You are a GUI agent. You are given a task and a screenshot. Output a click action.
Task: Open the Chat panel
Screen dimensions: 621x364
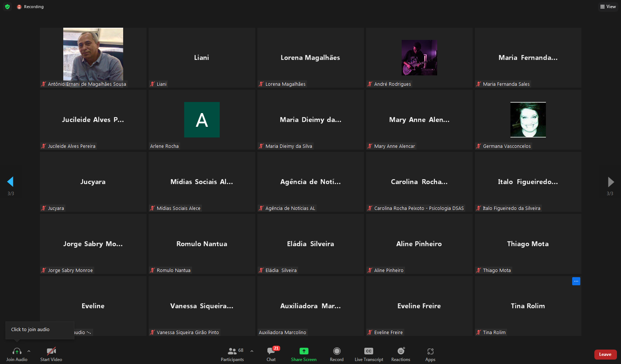point(271,354)
